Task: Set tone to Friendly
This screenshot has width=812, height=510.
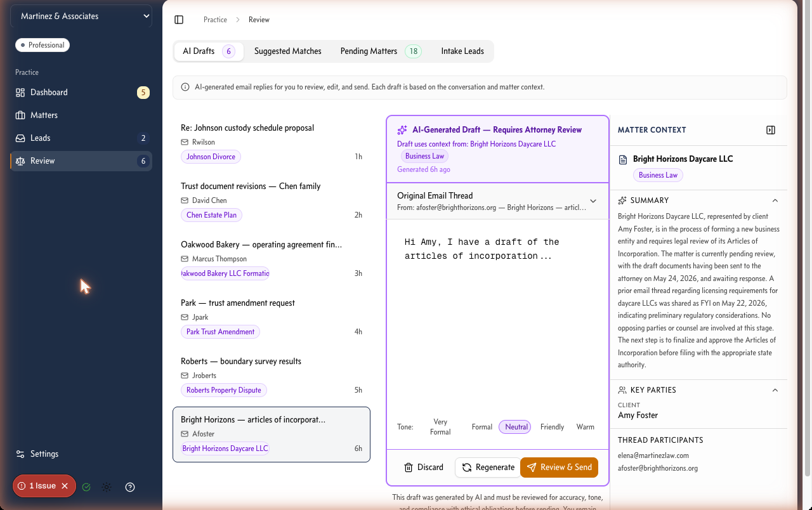Action: [552, 427]
